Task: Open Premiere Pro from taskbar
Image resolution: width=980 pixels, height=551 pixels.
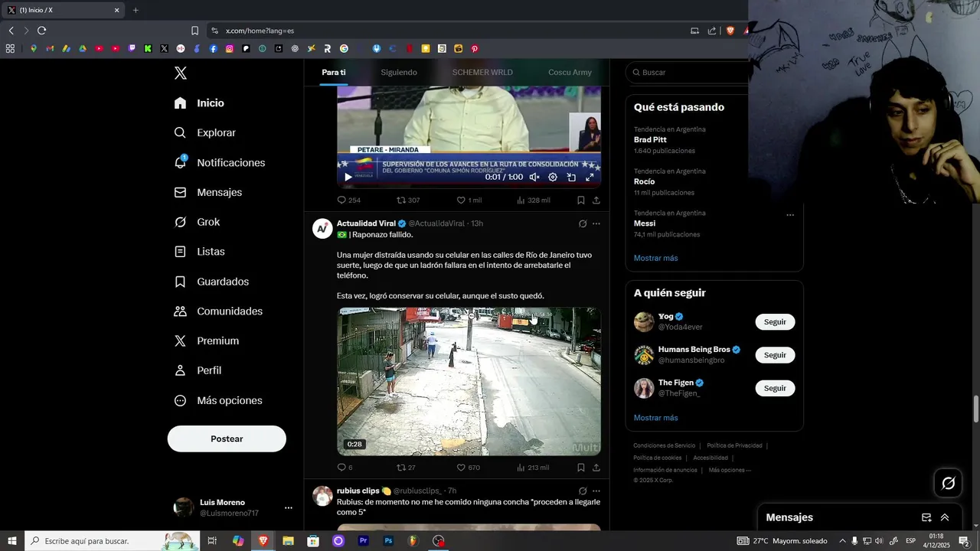Action: (364, 541)
